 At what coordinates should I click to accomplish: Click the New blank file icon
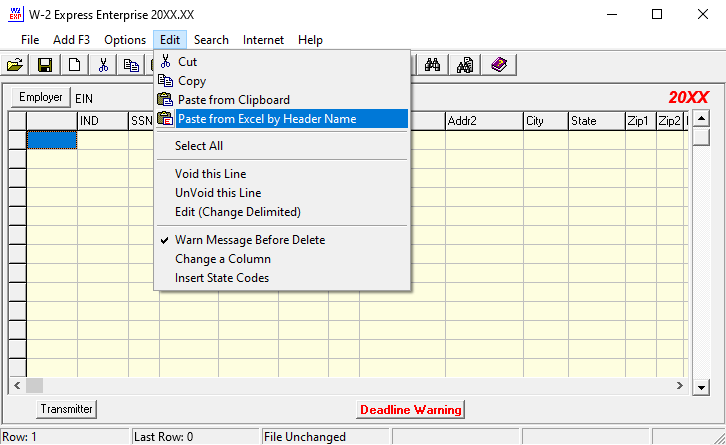[x=74, y=65]
